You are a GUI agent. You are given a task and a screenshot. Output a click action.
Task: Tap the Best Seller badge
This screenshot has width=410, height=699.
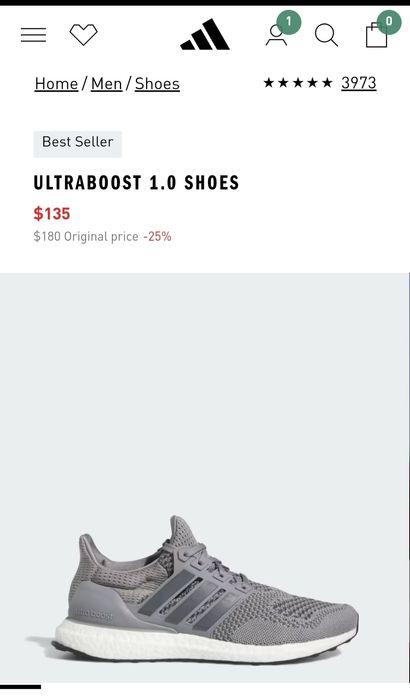point(78,144)
